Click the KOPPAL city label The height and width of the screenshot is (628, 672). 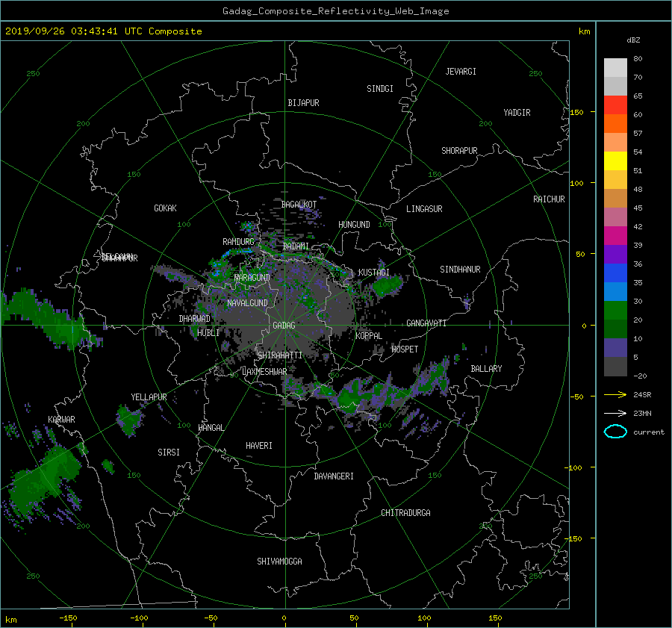(x=369, y=336)
